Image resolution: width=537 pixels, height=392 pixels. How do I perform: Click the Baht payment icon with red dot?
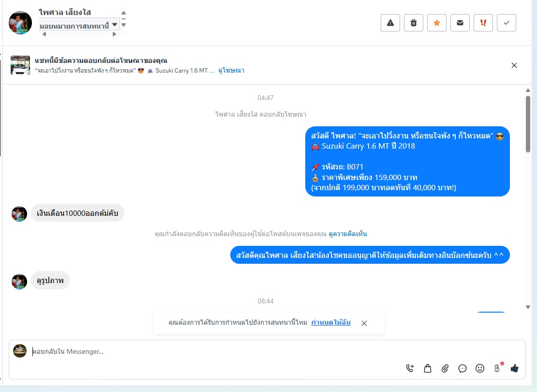[x=498, y=367]
